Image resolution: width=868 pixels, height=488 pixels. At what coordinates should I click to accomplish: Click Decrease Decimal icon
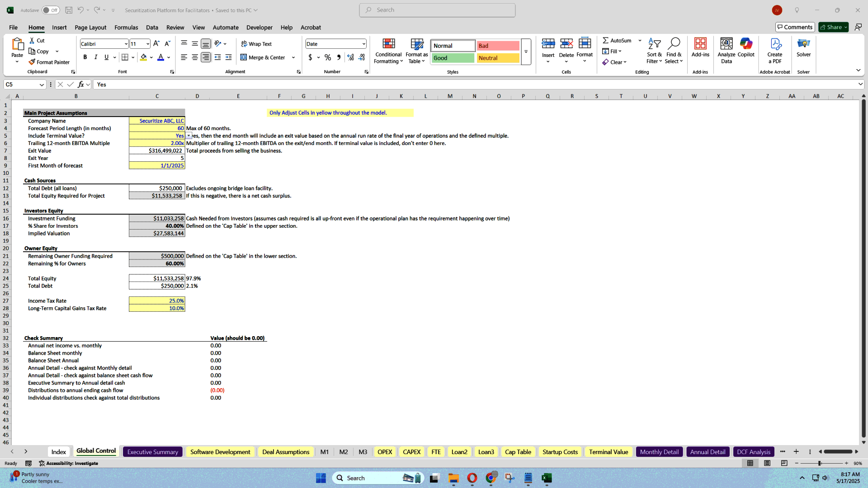pyautogui.click(x=362, y=57)
